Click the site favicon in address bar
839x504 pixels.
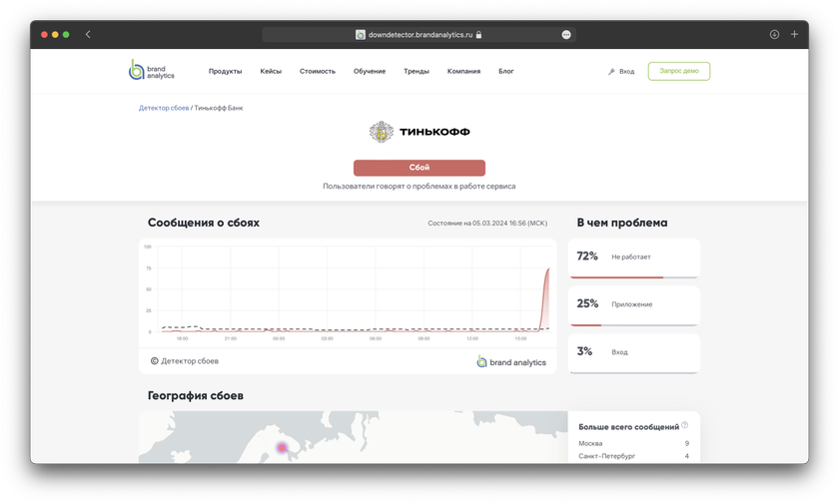pos(361,35)
